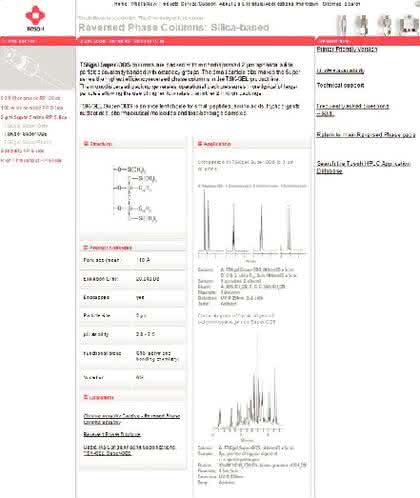Click the Application section header icon
This screenshot has width=420, height=498.
click(x=200, y=144)
